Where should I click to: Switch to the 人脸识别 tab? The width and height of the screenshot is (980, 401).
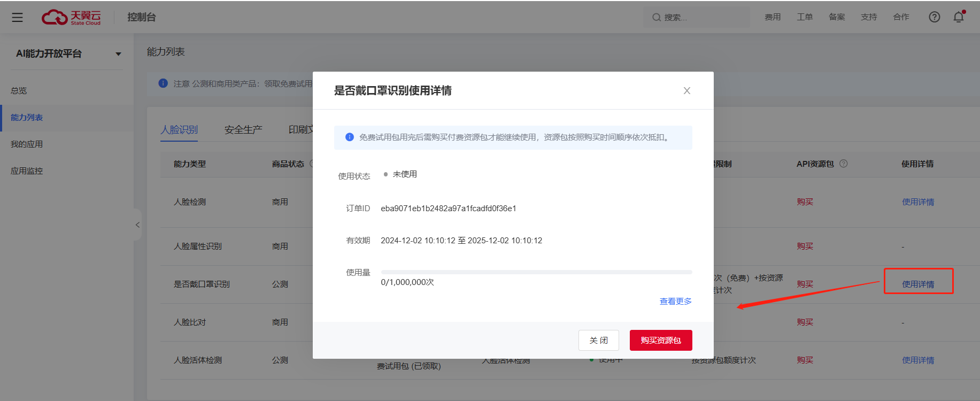point(179,130)
